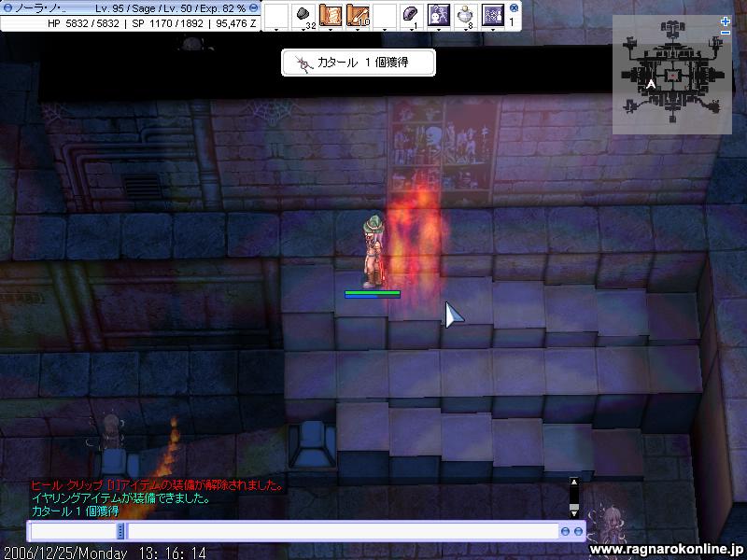Click the first round button right of chat input
747x560 pixels.
pos(565,531)
